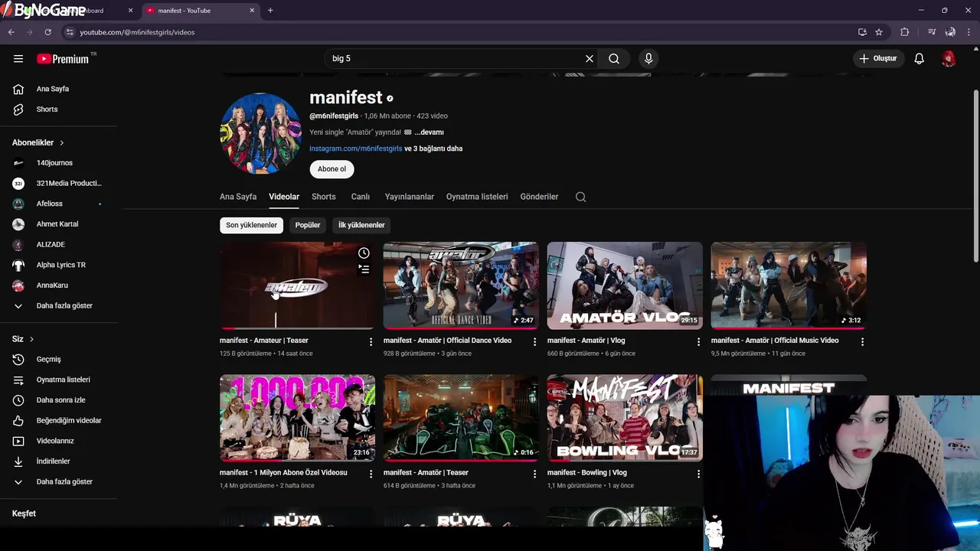The width and height of the screenshot is (980, 551).
Task: Add Amateur Teaser to queue
Action: coord(364,269)
